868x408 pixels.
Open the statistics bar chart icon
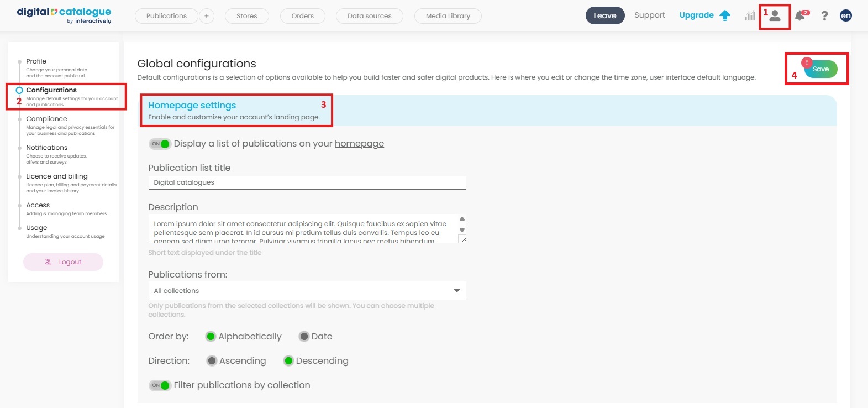(x=750, y=16)
